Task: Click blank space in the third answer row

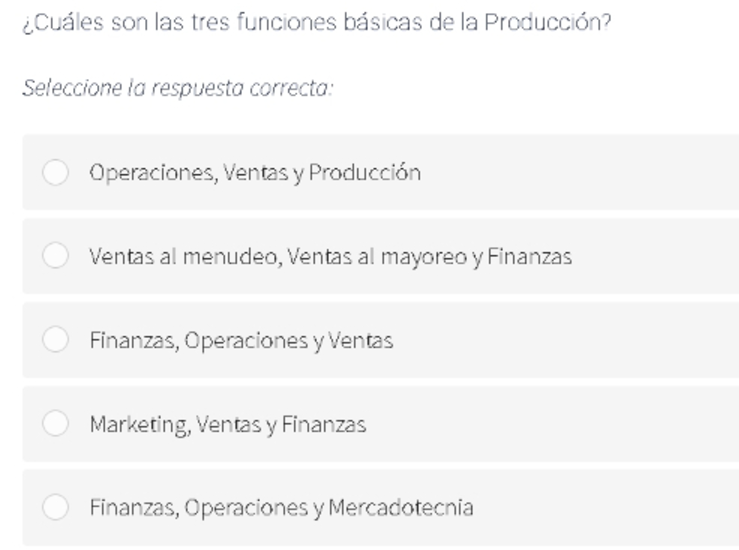Action: (566, 340)
